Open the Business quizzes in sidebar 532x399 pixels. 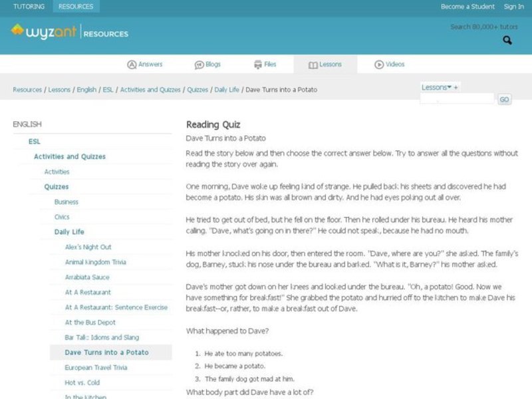[66, 202]
